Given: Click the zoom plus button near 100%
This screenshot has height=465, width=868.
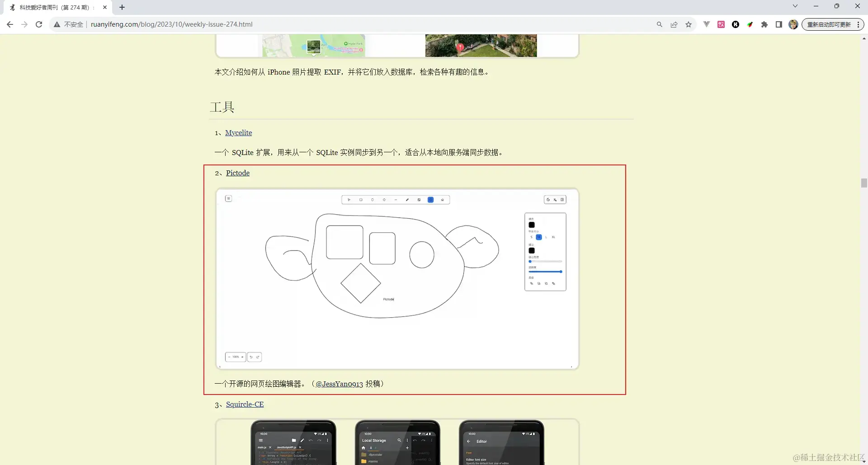Looking at the screenshot, I should point(242,357).
